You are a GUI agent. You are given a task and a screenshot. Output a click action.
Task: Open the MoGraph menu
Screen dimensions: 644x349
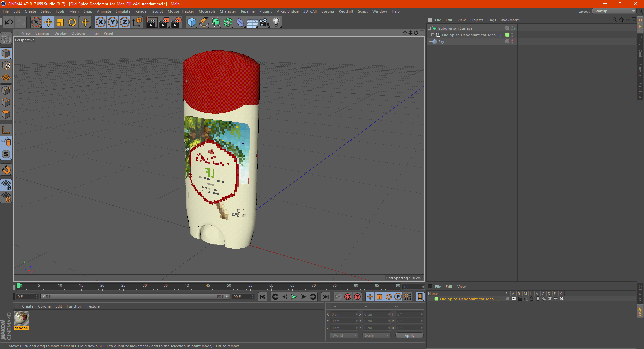click(x=207, y=11)
